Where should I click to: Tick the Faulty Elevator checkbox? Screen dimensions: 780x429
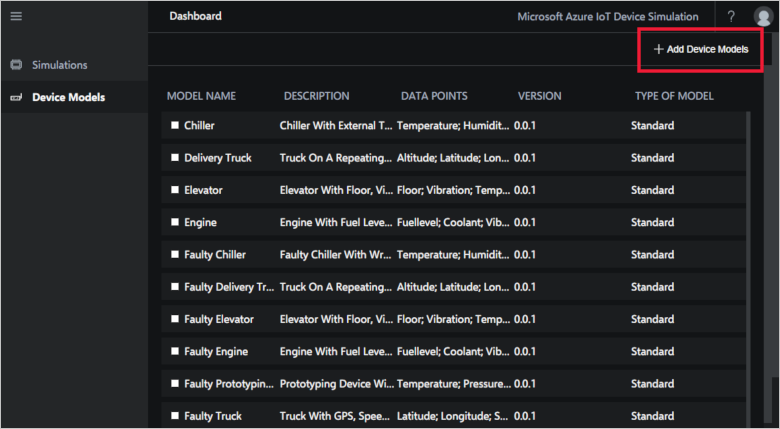pyautogui.click(x=175, y=319)
